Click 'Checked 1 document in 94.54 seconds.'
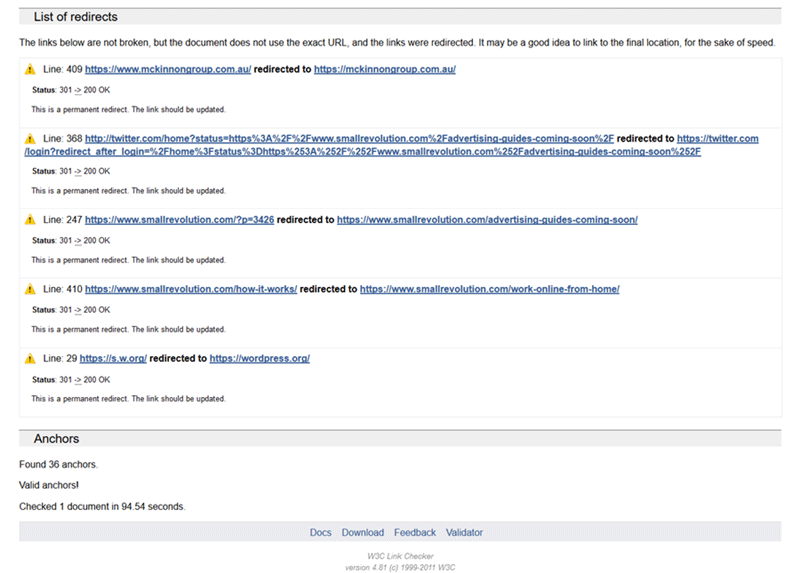Viewport: 800px width, 573px height. [x=102, y=507]
